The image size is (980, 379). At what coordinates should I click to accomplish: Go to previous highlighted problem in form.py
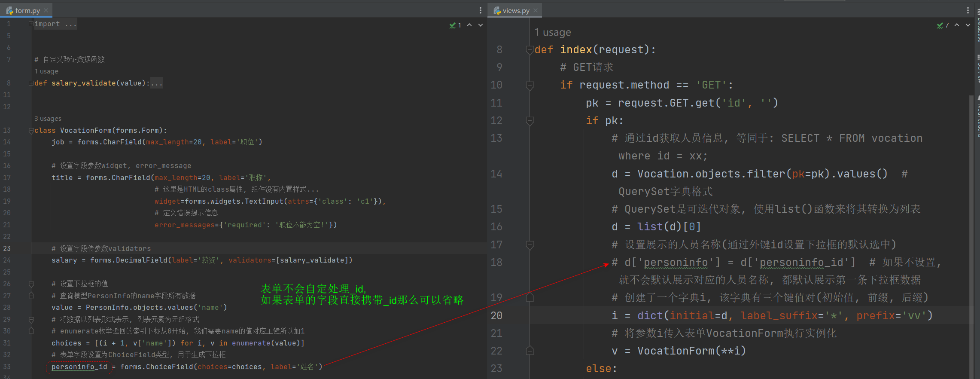(469, 25)
